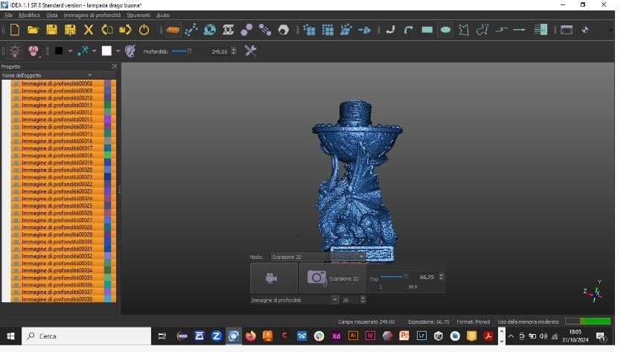
Task: Open the Strumenti menu
Action: pyautogui.click(x=138, y=15)
